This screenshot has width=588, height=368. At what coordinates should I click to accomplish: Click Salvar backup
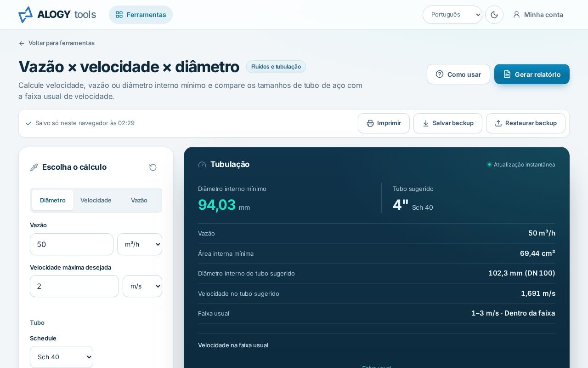448,123
